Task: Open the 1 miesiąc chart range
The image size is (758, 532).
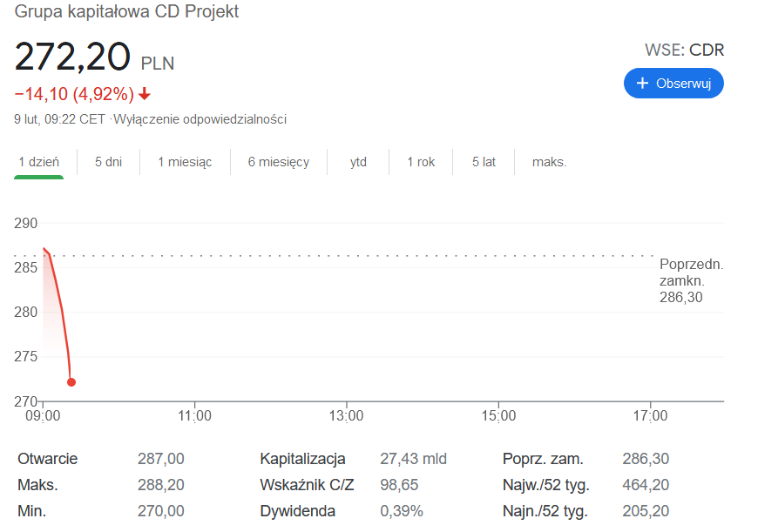Action: 185,162
